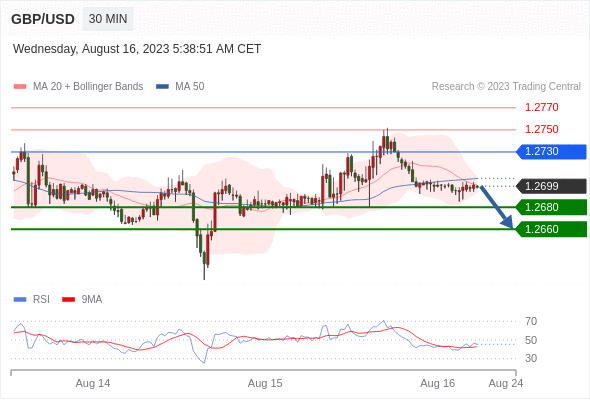
Task: Select the 1.2680 green support tag
Action: pos(551,207)
